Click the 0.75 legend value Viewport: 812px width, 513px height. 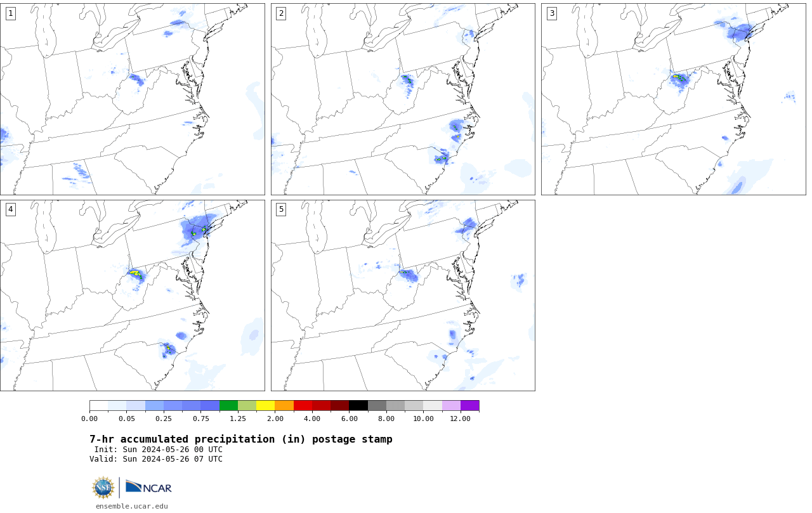[200, 419]
